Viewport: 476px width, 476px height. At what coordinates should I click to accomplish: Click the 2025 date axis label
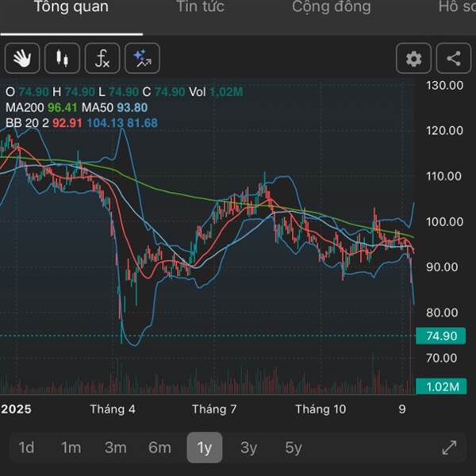(x=16, y=409)
